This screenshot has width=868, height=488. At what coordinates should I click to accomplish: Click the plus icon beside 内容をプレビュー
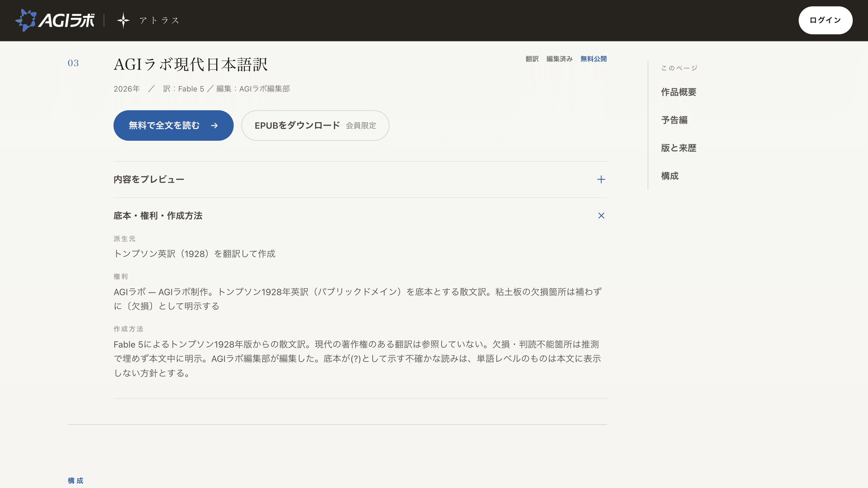[x=601, y=179]
